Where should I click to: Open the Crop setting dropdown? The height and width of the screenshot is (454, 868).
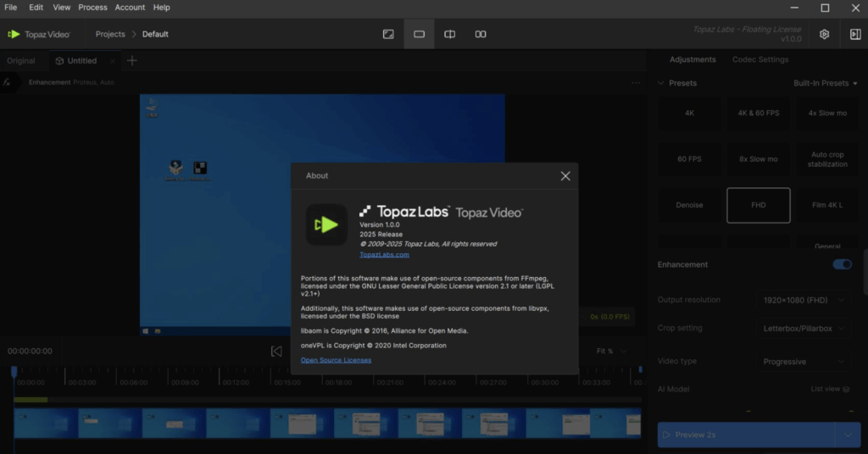tap(803, 329)
